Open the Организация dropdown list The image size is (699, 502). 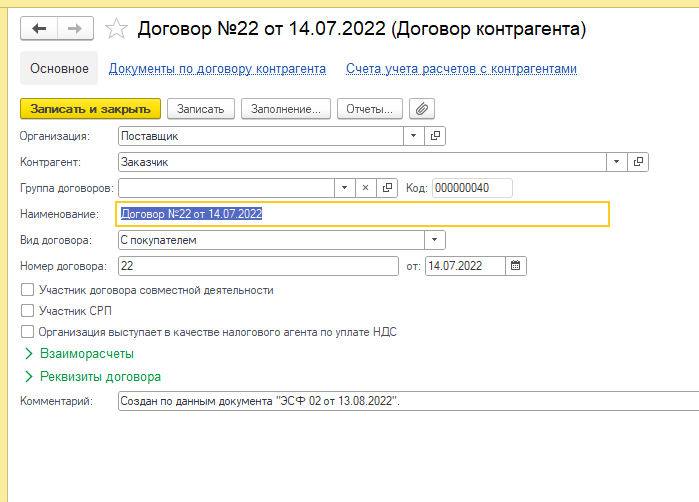pos(414,135)
